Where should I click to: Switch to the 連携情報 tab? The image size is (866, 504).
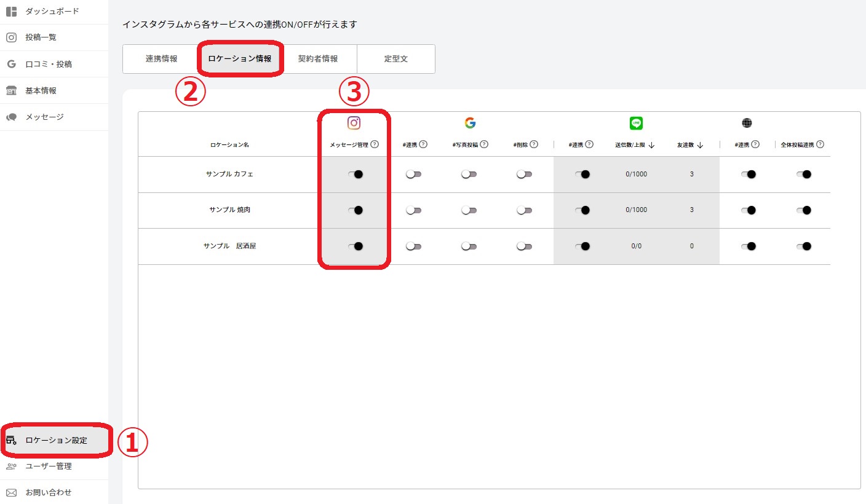[x=161, y=59]
